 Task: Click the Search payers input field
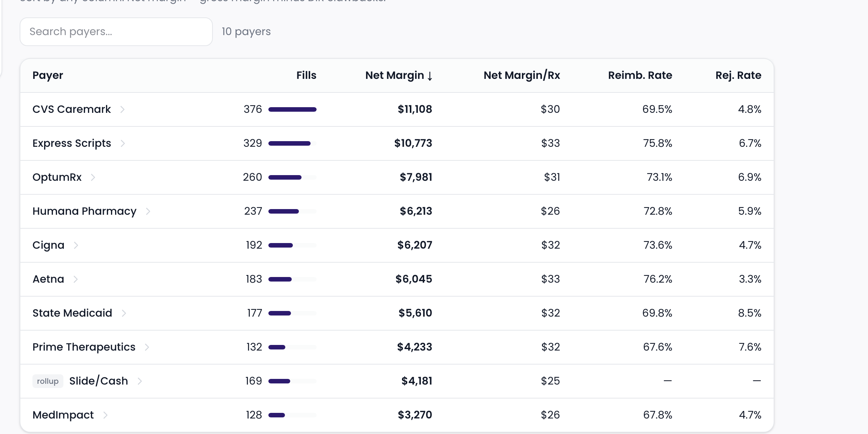click(116, 32)
